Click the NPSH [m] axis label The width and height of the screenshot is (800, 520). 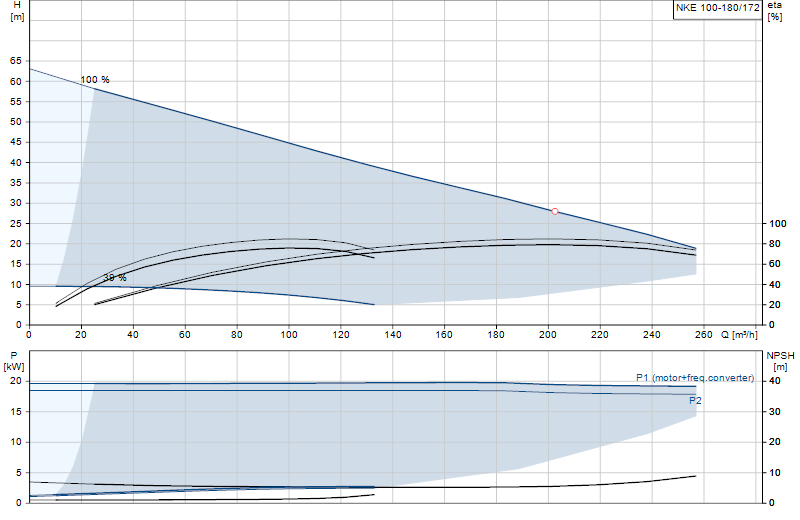[780, 361]
